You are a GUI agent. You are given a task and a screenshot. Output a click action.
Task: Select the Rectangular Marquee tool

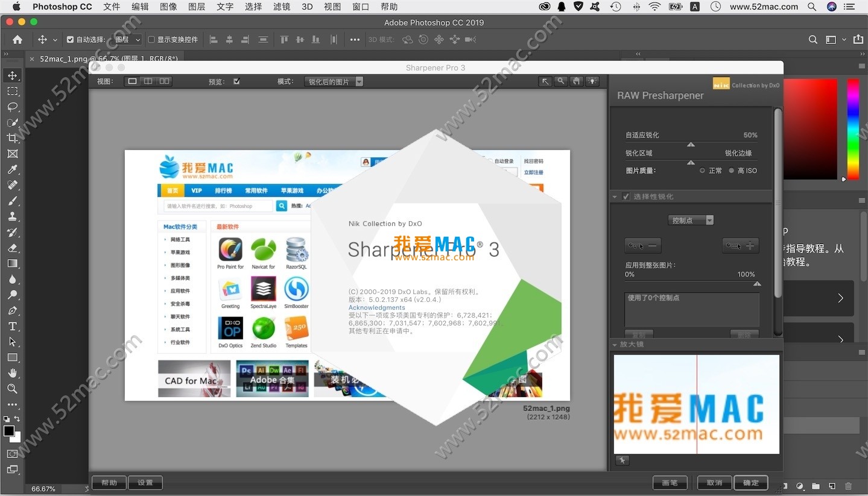coord(12,91)
